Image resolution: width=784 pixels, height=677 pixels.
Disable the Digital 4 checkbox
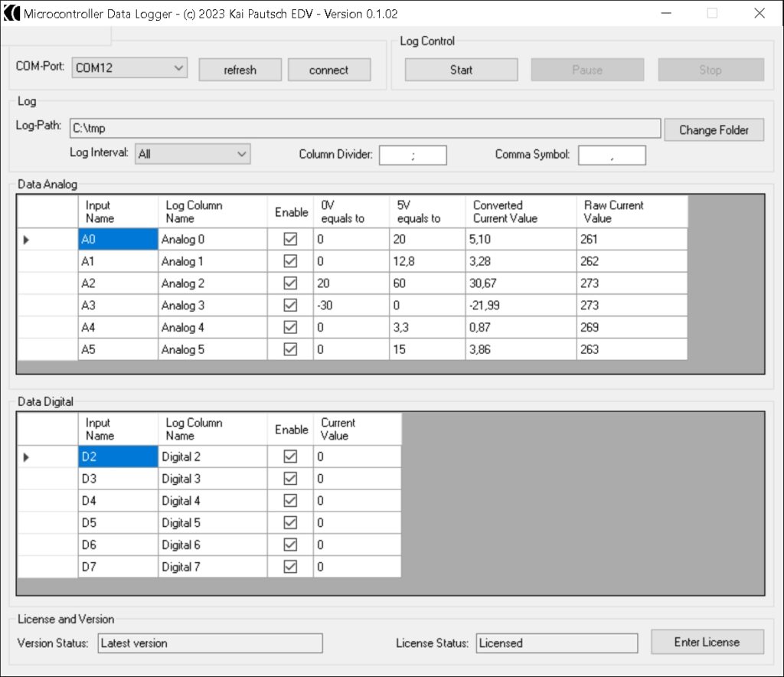click(290, 501)
